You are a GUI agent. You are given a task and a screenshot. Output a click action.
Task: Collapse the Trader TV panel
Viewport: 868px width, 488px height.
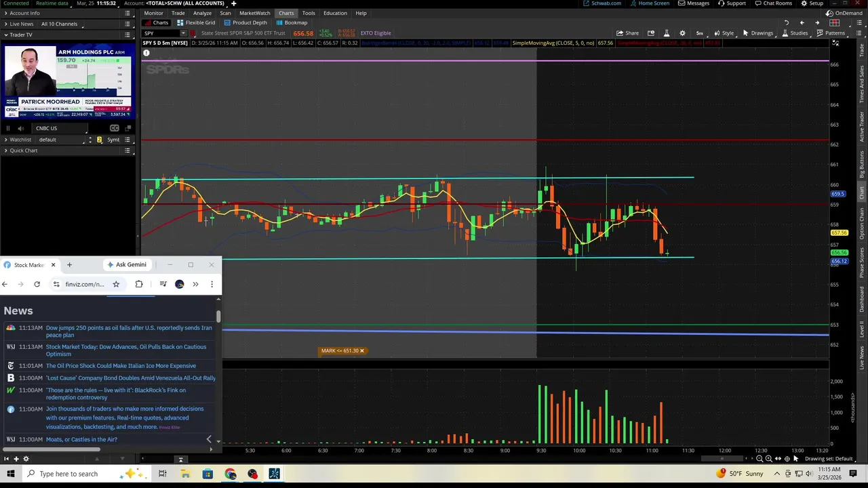coord(6,35)
